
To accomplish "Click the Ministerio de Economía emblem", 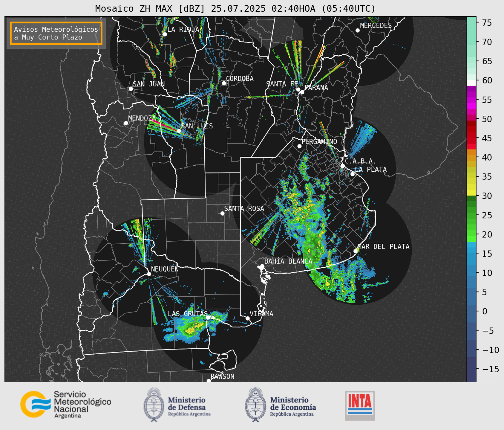I will click(x=255, y=405).
